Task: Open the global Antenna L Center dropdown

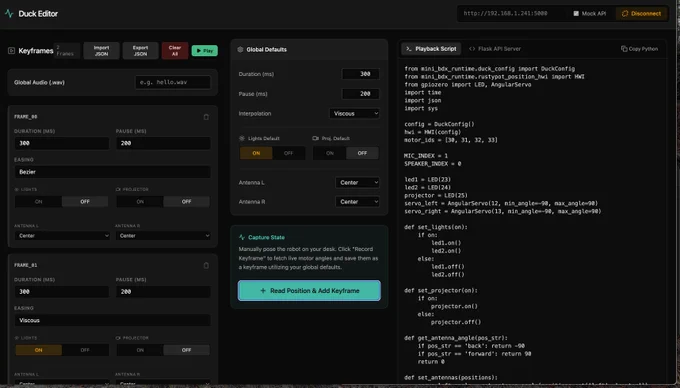Action: coord(357,183)
